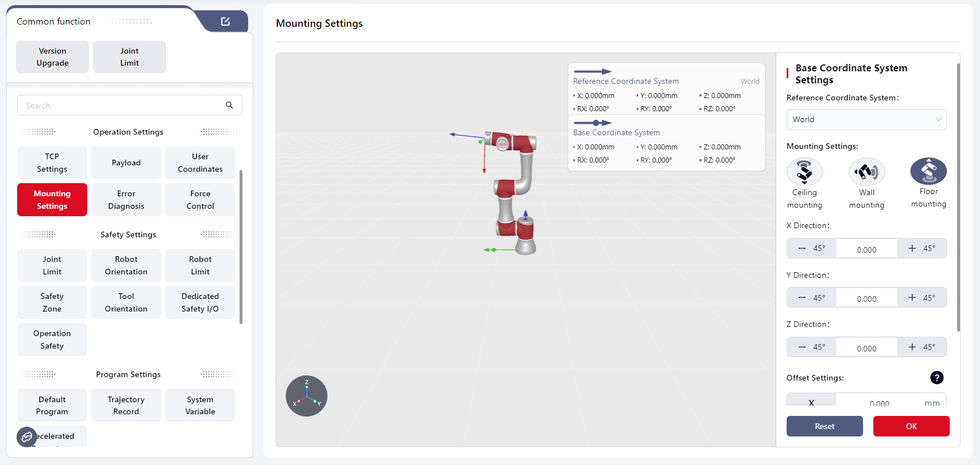Confirm with the red OK button
The width and height of the screenshot is (980, 465).
tap(911, 426)
